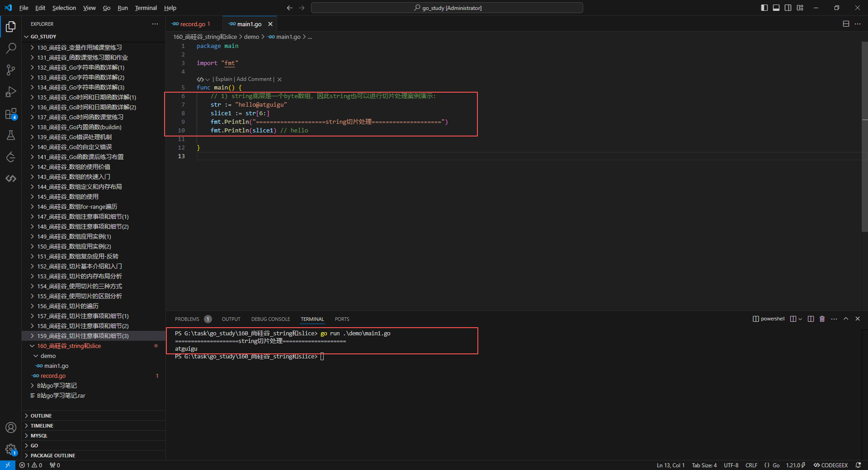Screen dimensions: 868x470
Task: Click the Go version 1.21.0 indicator
Action: (x=795, y=465)
